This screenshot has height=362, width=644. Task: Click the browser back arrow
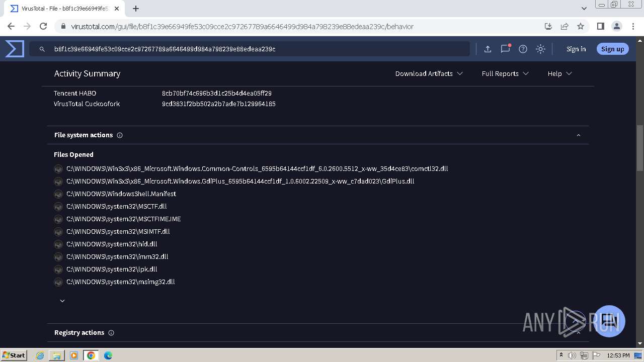11,26
